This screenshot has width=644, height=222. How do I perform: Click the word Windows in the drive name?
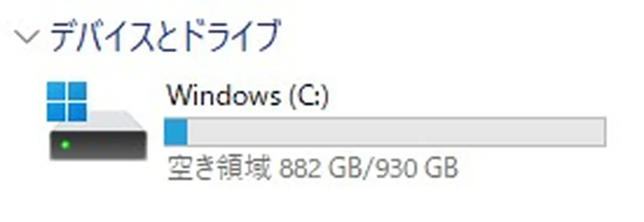pyautogui.click(x=224, y=95)
